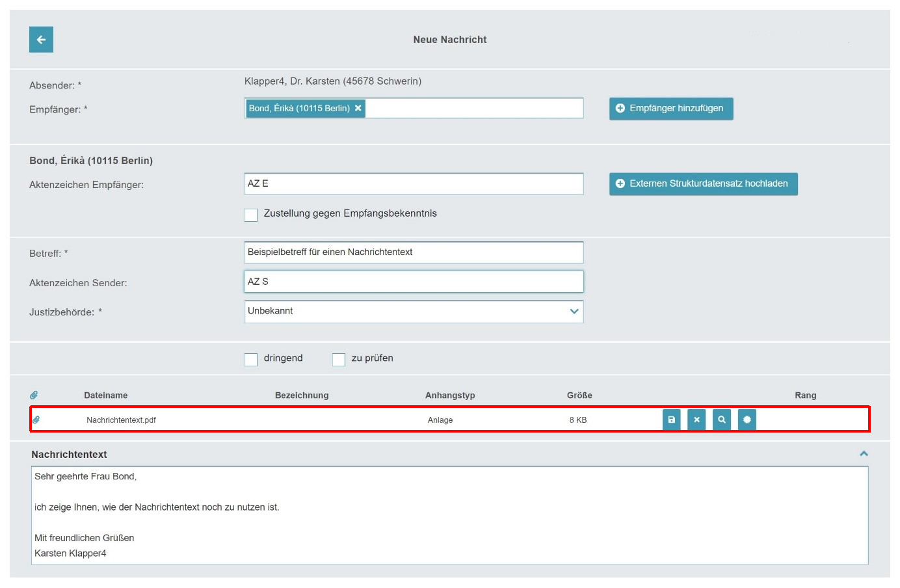
Task: Click the Aktenzeichen Empfänger field
Action: (414, 184)
